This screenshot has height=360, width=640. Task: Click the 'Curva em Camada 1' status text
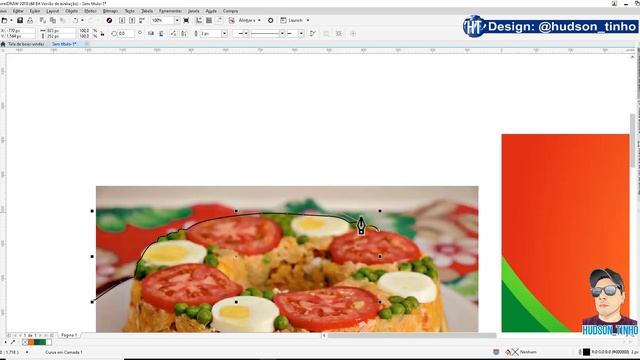point(64,352)
